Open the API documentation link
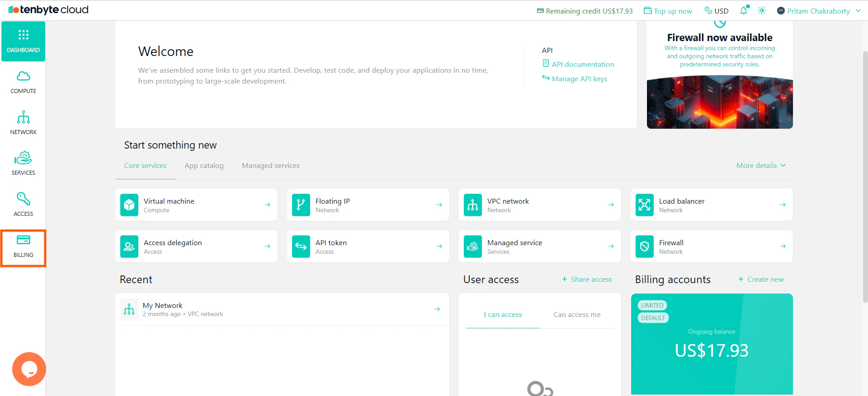The height and width of the screenshot is (396, 868). pos(578,64)
